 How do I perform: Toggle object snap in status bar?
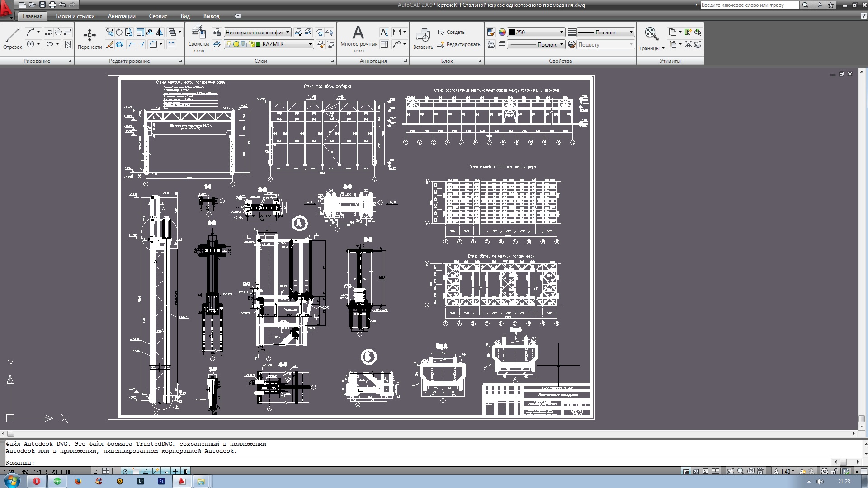136,471
